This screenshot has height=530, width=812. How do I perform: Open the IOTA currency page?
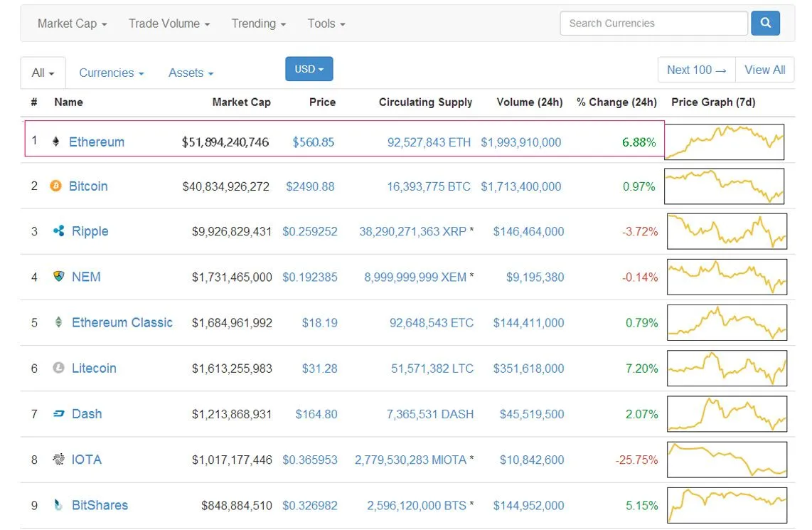click(87, 459)
